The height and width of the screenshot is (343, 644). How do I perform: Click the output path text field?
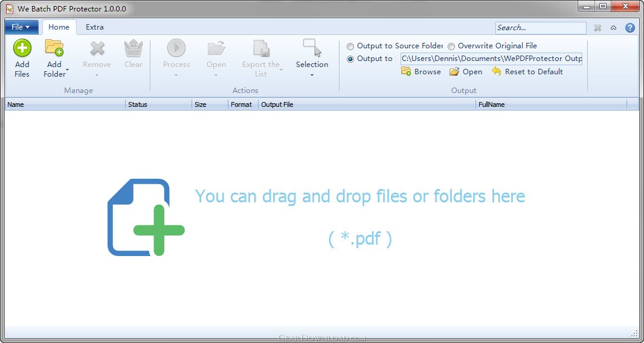point(492,59)
